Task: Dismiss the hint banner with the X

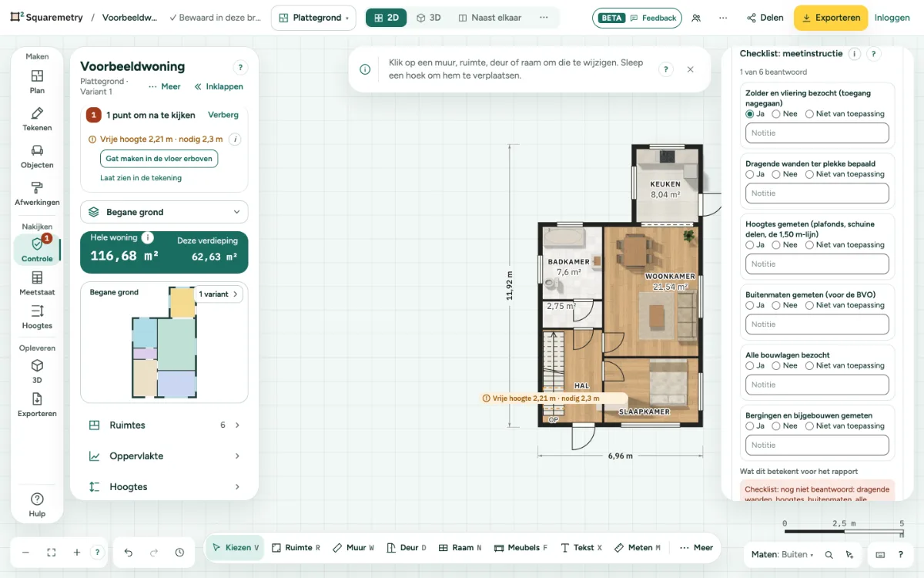Action: (690, 69)
